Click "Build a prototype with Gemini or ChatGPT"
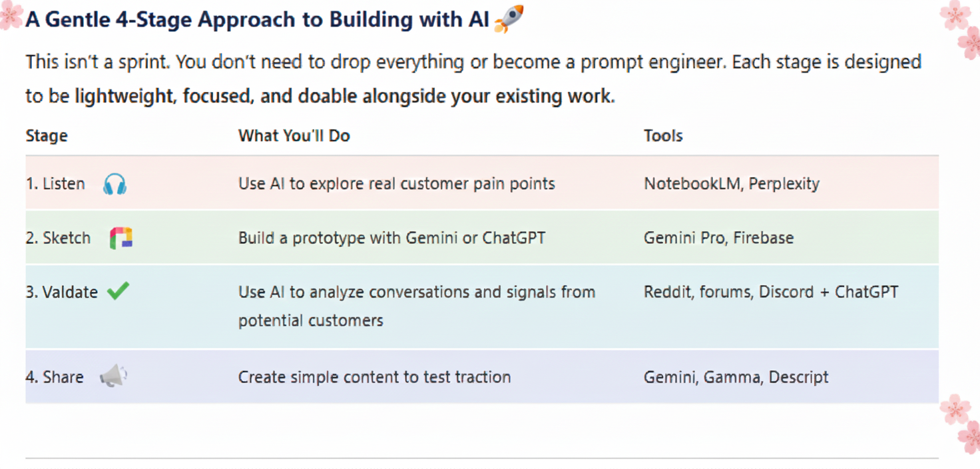 pos(391,238)
